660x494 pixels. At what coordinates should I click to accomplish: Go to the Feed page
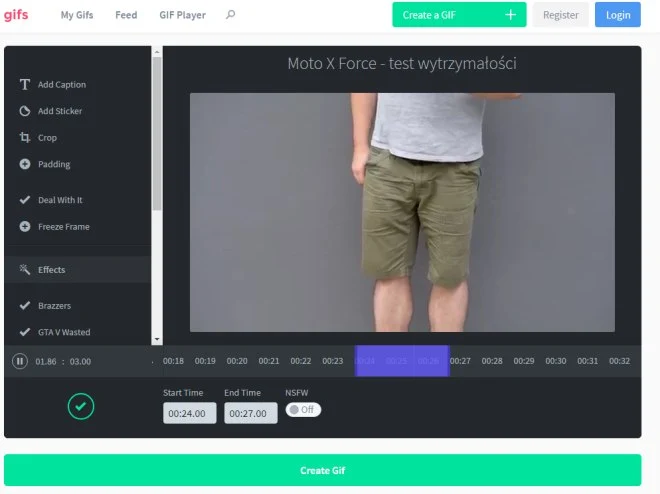126,15
